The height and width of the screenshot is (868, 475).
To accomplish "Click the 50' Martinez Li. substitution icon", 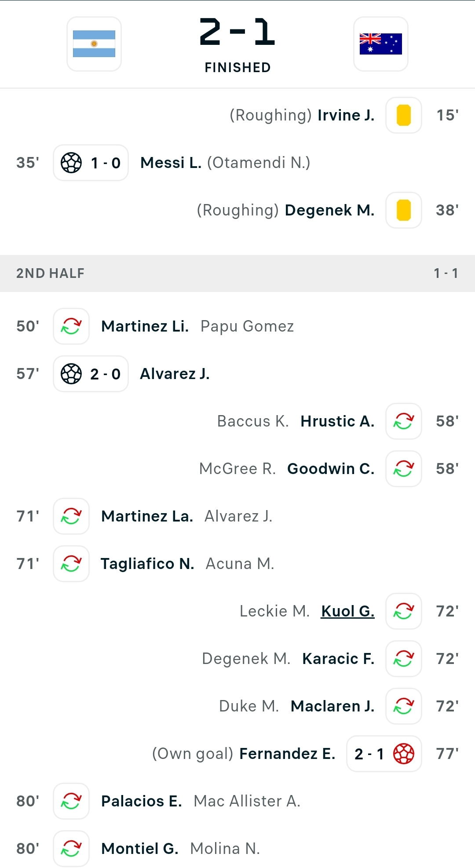I will tap(71, 326).
